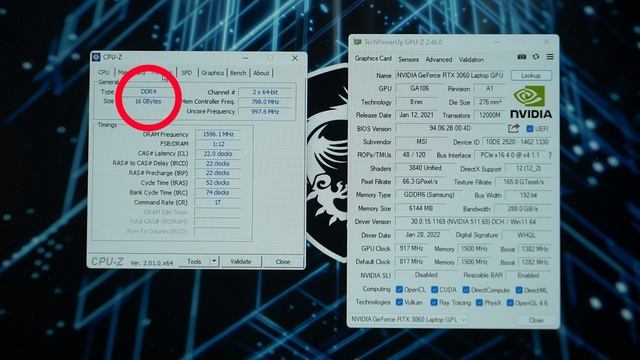This screenshot has width=640, height=360.
Task: Toggle the OpenCL checkbox
Action: [x=399, y=289]
